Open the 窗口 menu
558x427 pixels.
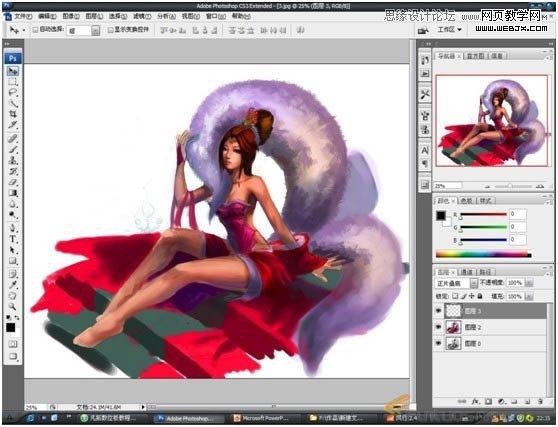coord(216,16)
